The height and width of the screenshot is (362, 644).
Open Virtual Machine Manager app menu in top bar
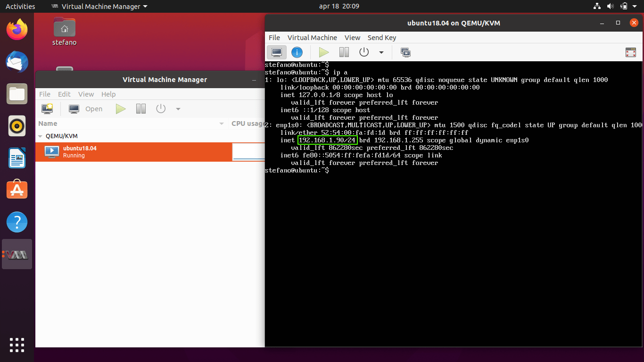(99, 7)
